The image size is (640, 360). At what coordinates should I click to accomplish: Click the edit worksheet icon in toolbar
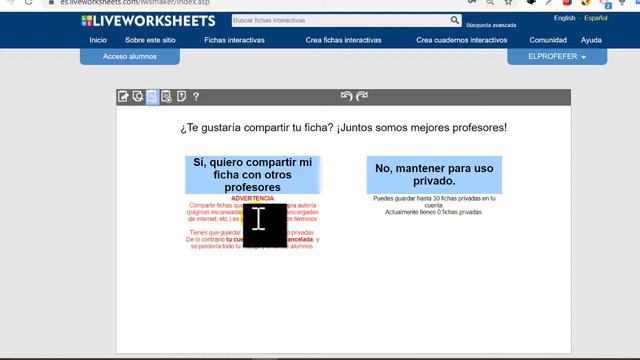(x=123, y=96)
